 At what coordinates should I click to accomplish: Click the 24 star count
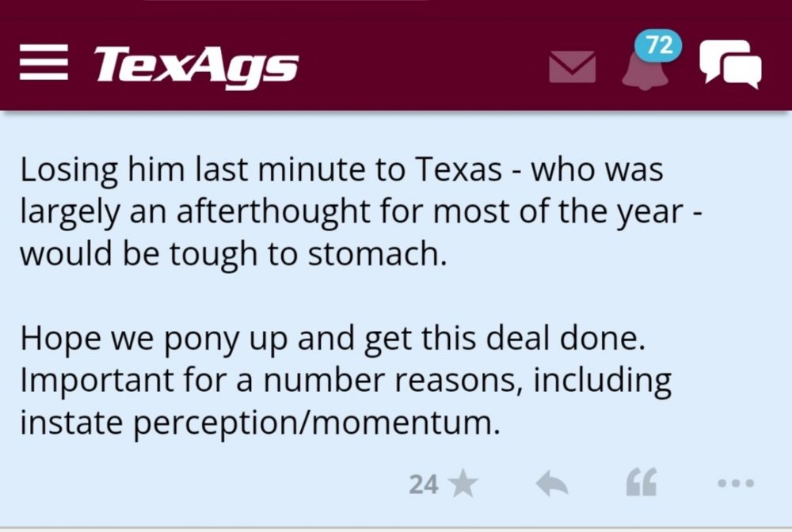tap(424, 484)
